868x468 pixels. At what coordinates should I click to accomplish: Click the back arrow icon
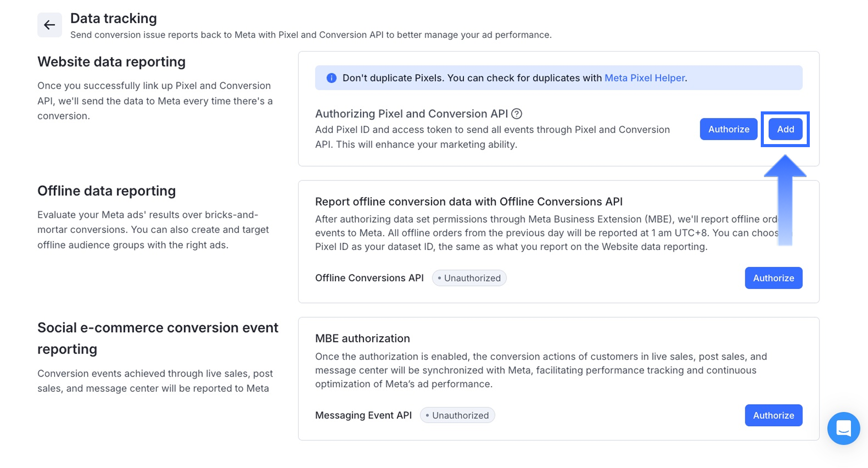pyautogui.click(x=50, y=25)
